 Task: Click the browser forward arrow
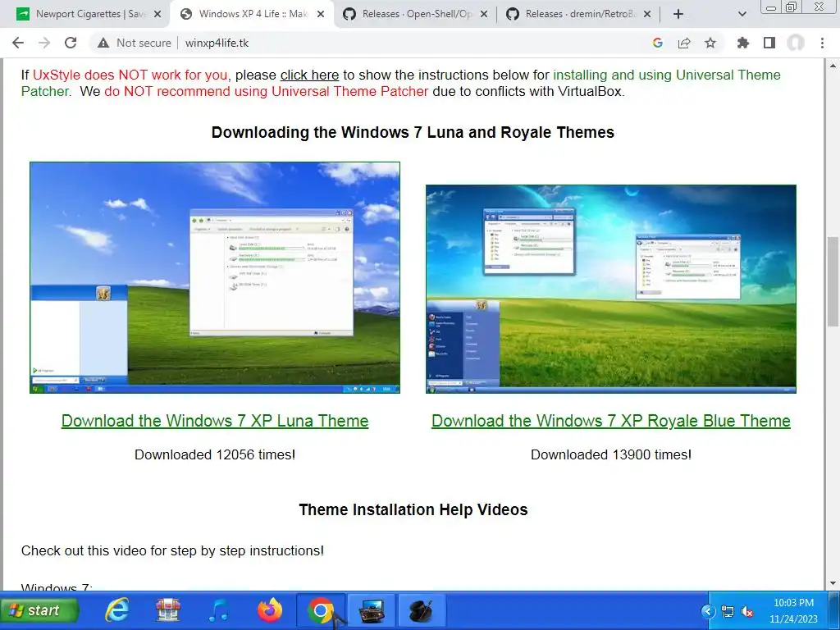coord(44,43)
